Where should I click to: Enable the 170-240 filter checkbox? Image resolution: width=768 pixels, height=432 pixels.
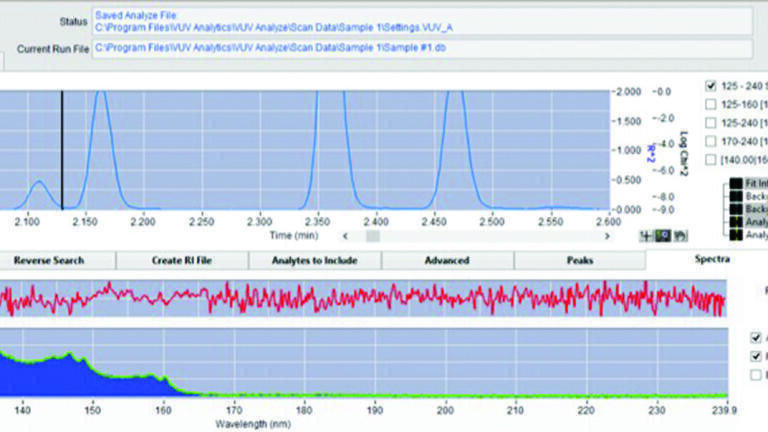pyautogui.click(x=711, y=142)
